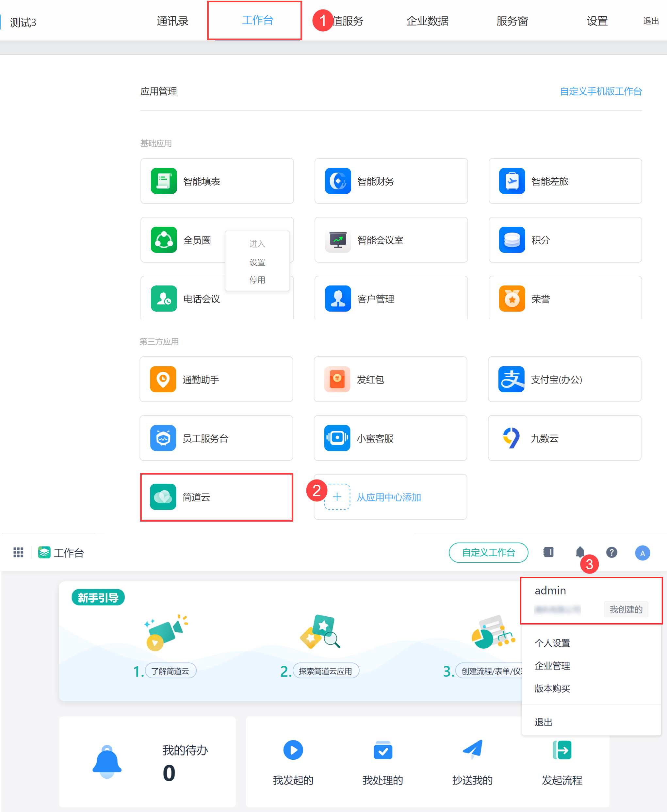667x812 pixels.
Task: Click the 了解简道云 guide step
Action: [171, 671]
